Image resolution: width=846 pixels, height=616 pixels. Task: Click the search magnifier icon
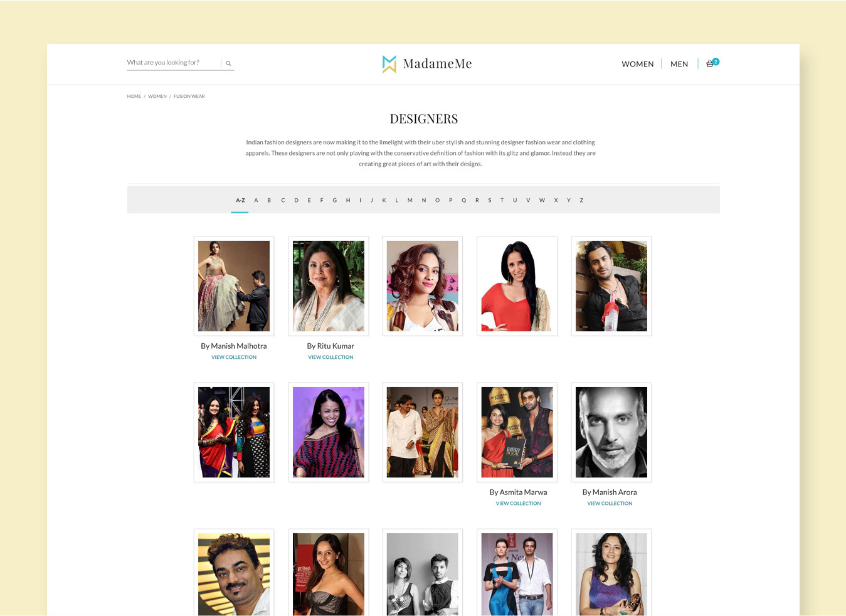pyautogui.click(x=228, y=63)
